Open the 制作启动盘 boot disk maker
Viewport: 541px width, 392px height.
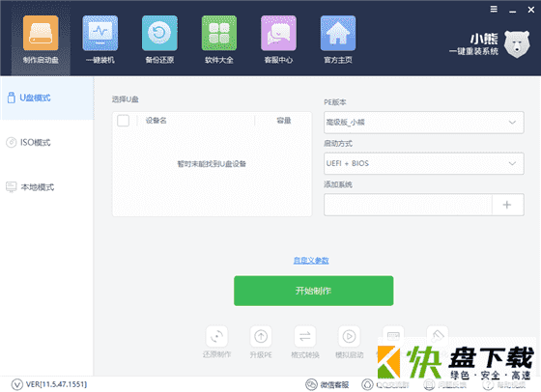tap(41, 40)
